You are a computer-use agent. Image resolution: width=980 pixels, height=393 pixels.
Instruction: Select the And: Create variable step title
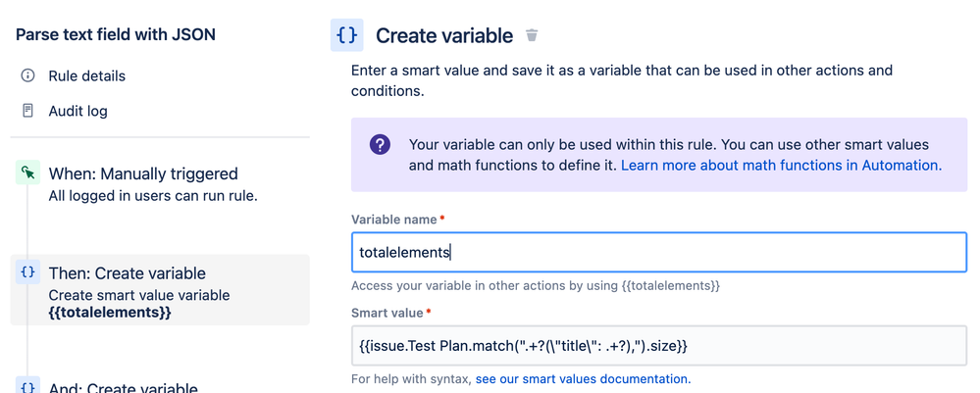pos(123,387)
